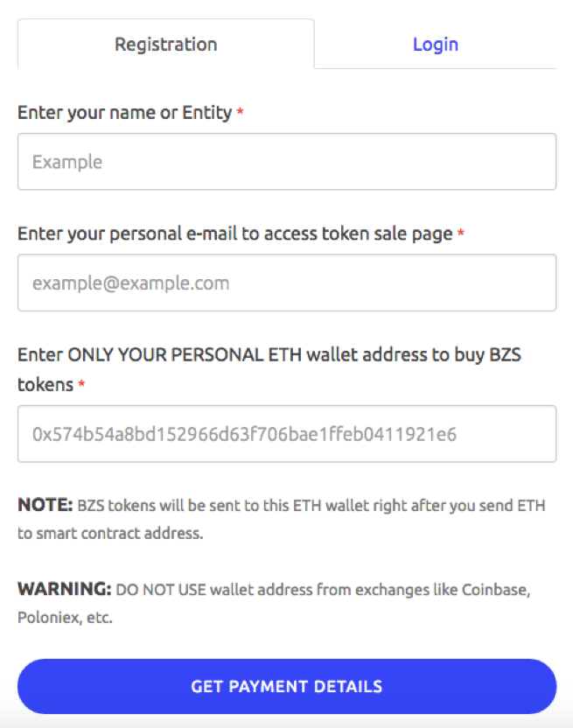Switch to the Registration tab
This screenshot has height=728, width=573.
[x=165, y=44]
